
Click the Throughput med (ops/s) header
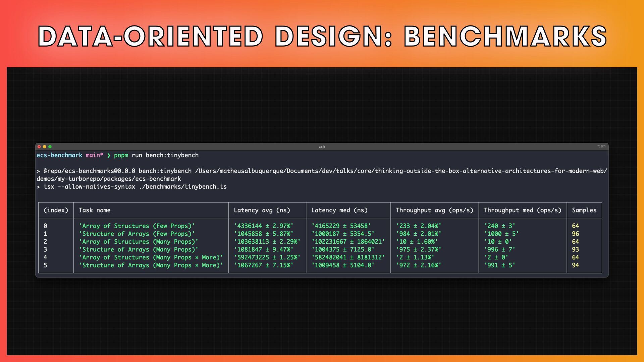[x=522, y=210]
